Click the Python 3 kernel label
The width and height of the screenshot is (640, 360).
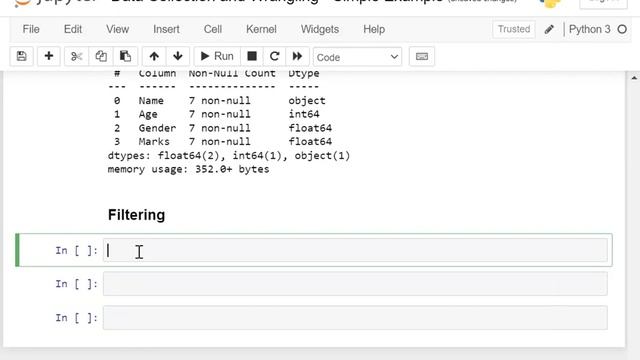point(589,29)
